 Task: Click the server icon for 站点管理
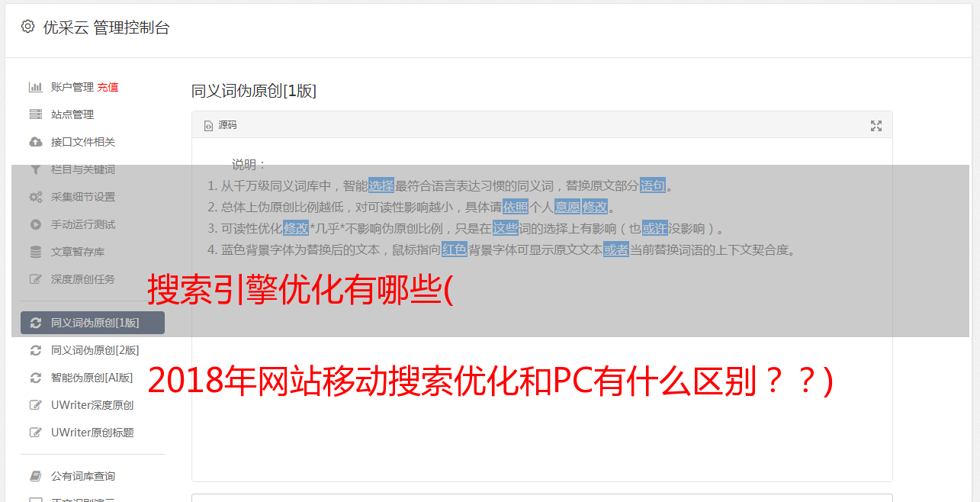click(x=35, y=114)
